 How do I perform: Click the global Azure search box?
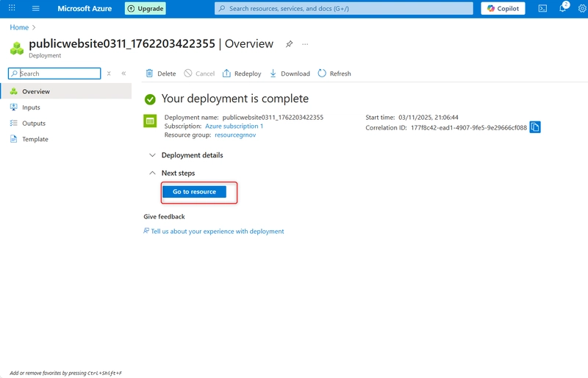point(344,9)
